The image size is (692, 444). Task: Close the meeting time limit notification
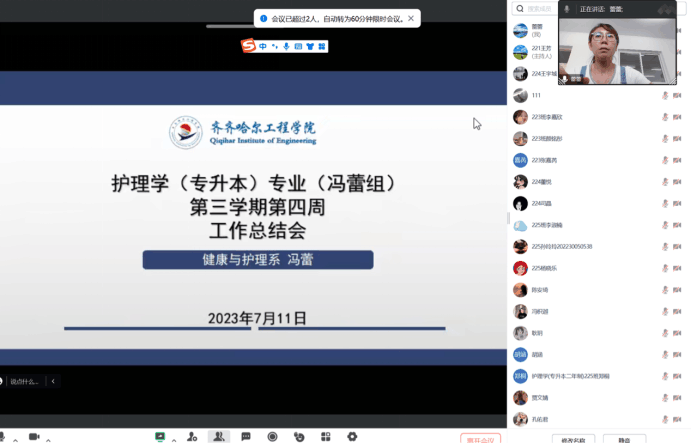(411, 18)
